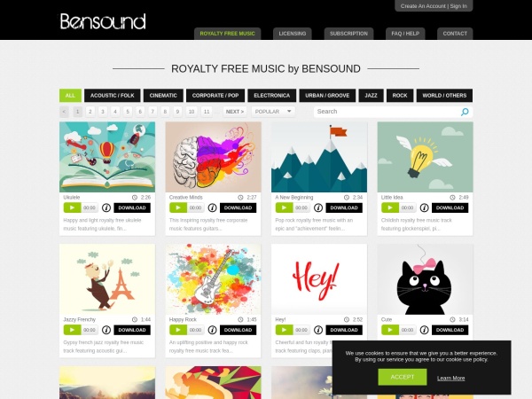The image size is (532, 399).
Task: Open the Learn More cookie link
Action: click(451, 378)
